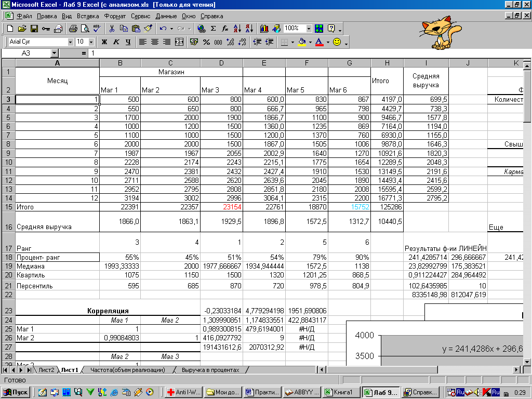Toggle center text alignment

[155, 42]
